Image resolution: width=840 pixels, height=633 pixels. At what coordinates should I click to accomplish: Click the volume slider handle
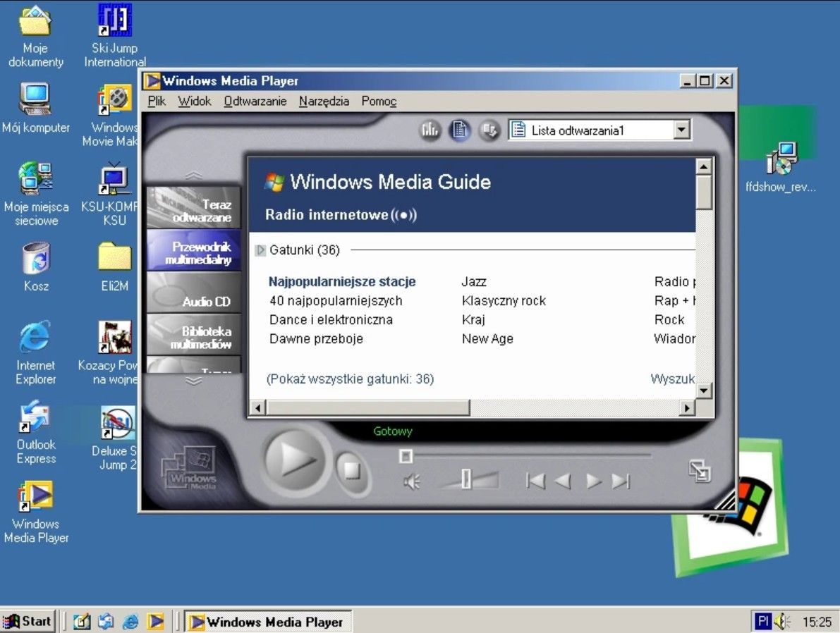(x=466, y=479)
